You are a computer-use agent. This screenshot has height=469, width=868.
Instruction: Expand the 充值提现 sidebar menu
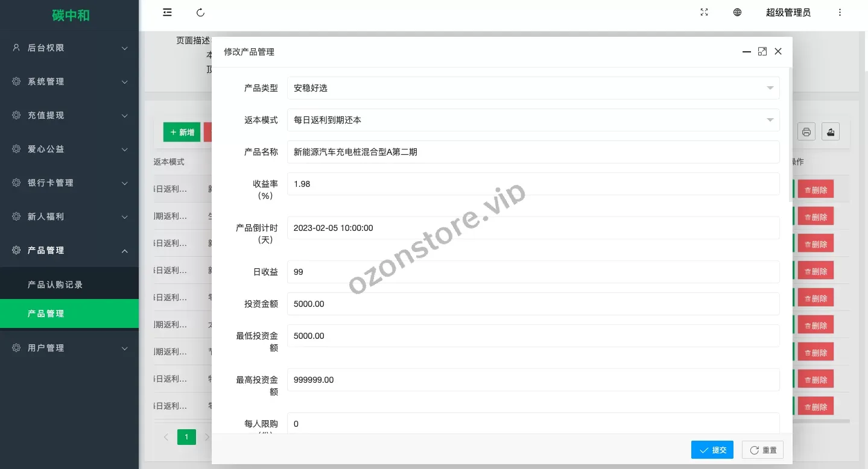point(69,115)
